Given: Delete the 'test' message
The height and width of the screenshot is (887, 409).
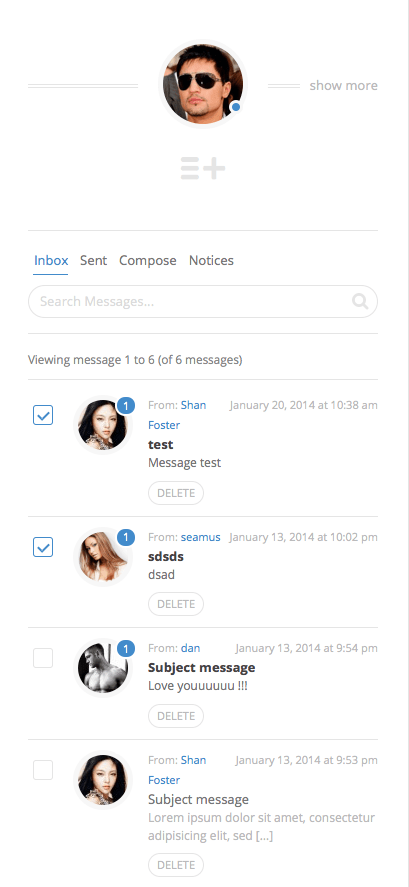Looking at the screenshot, I should pyautogui.click(x=176, y=493).
